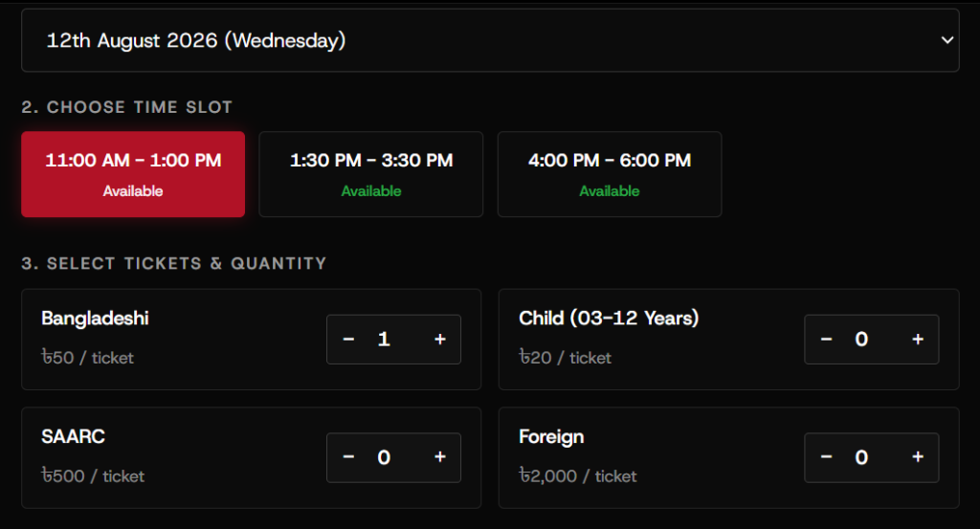Add one Child (03-12 Years) ticket

point(918,340)
